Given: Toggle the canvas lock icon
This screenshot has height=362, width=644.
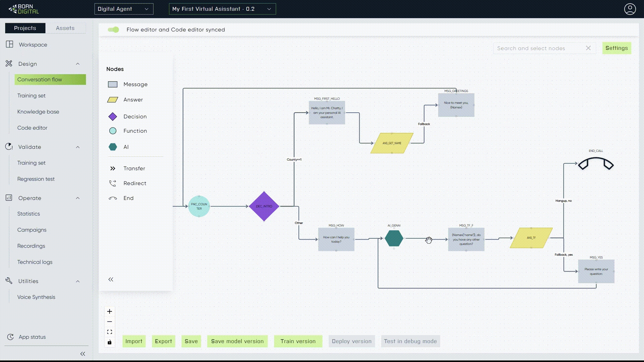Looking at the screenshot, I should (x=110, y=342).
